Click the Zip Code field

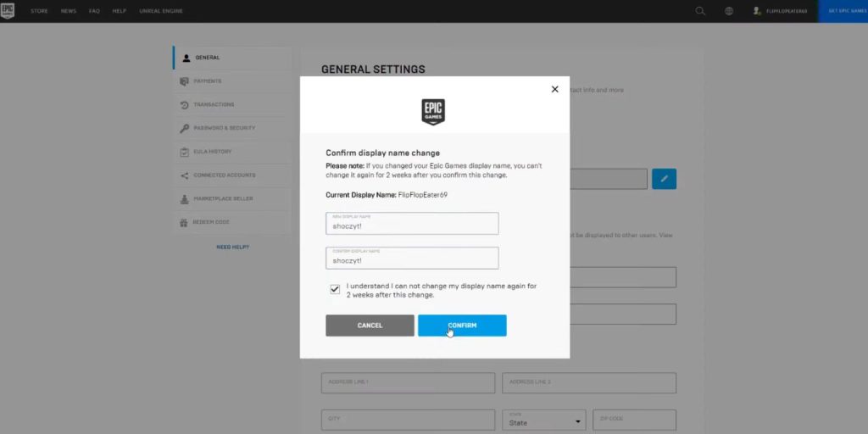(634, 420)
